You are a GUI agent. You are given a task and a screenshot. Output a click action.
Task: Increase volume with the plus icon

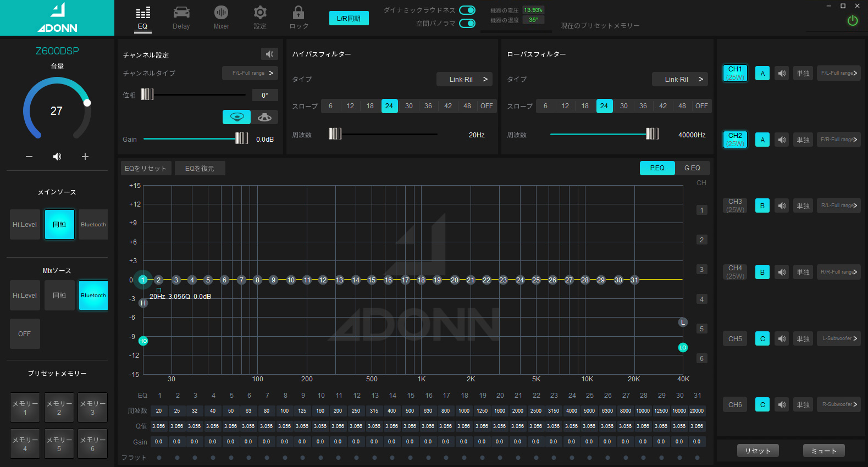click(x=85, y=157)
